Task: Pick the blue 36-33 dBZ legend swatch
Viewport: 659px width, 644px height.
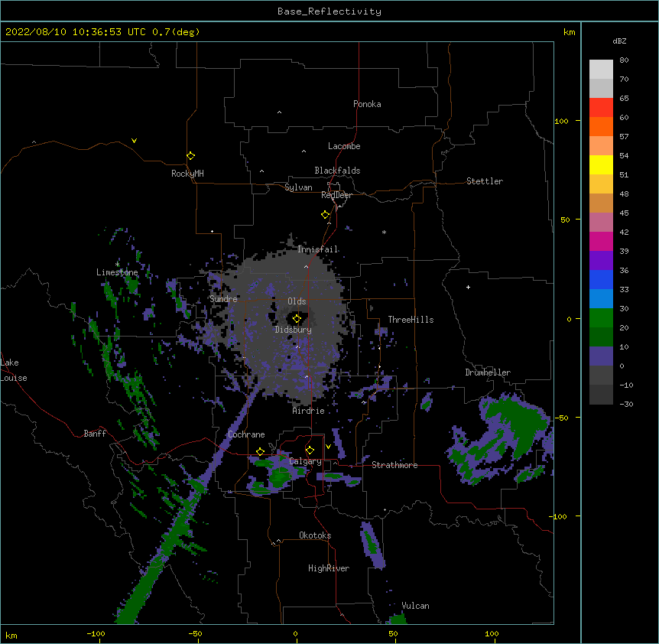Action: point(601,279)
